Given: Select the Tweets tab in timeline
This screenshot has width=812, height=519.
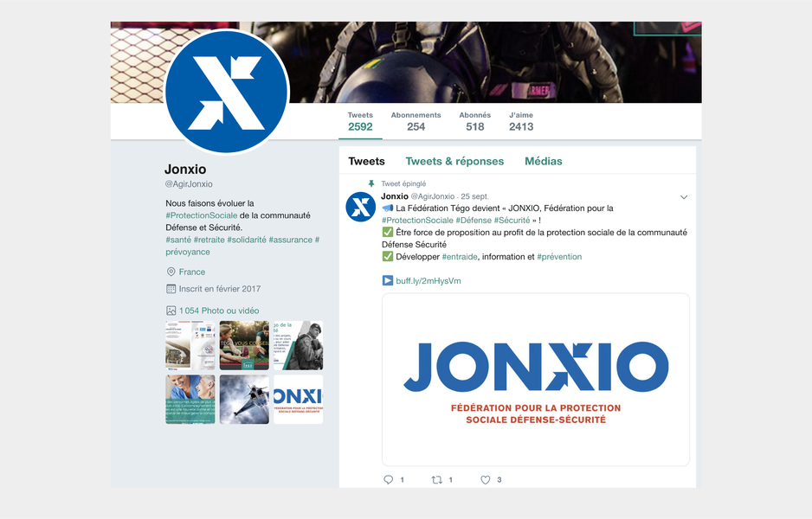Looking at the screenshot, I should point(367,161).
